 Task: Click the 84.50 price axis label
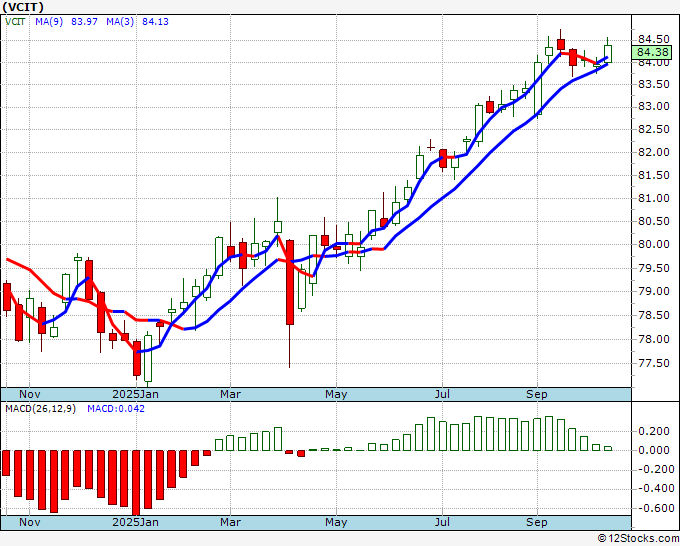coord(653,40)
